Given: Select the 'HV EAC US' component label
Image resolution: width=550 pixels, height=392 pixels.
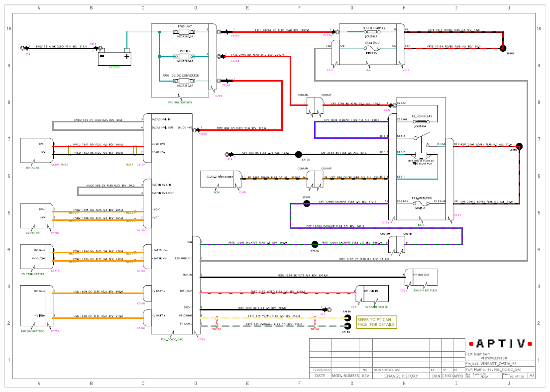Looking at the screenshot, I should [x=33, y=168].
